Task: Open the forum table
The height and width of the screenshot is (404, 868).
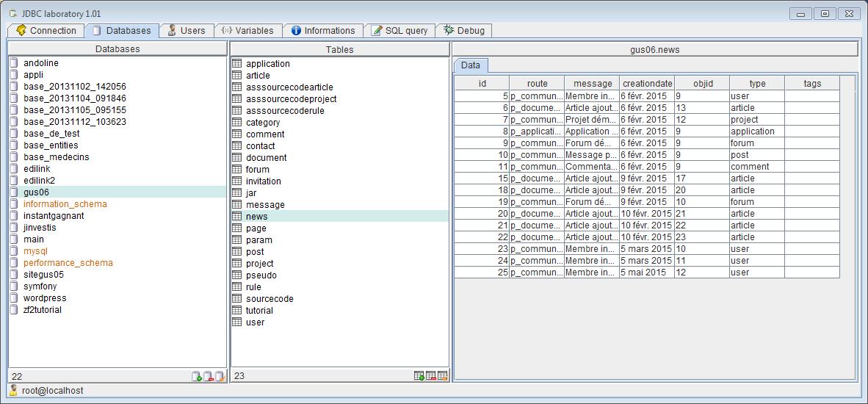Action: (x=339, y=170)
